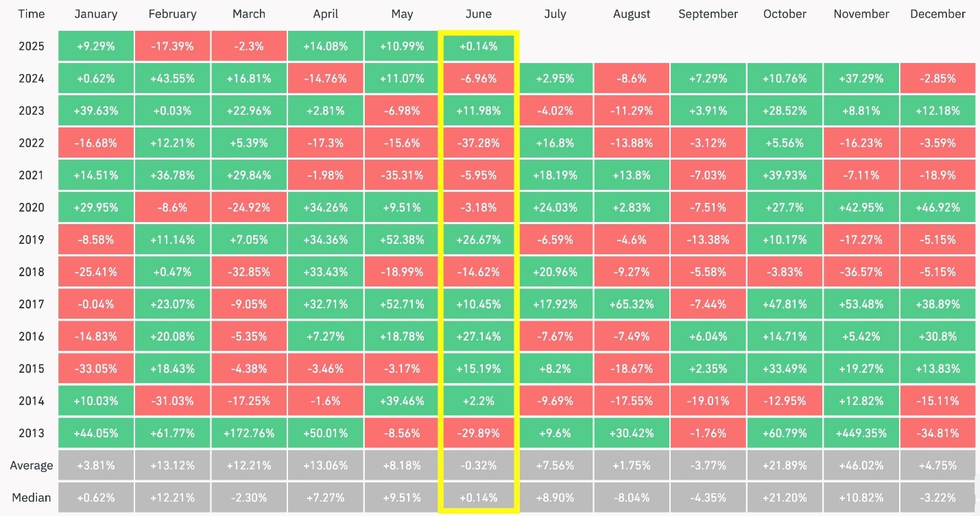
Task: Select the September 2014 -19.01% cell
Action: pos(708,401)
